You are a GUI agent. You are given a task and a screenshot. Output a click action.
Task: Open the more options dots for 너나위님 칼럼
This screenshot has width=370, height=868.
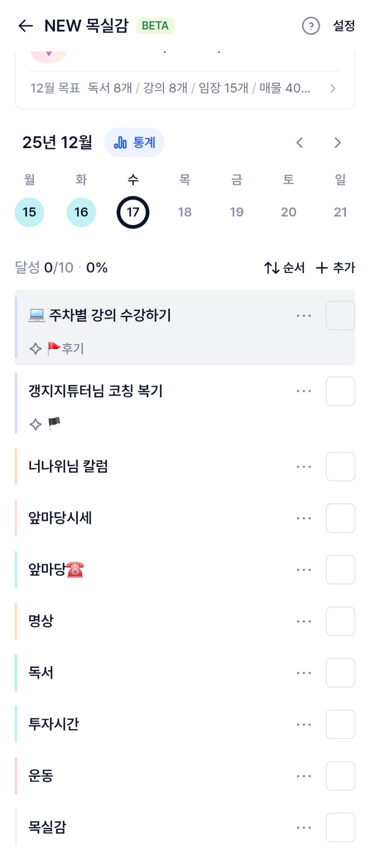coord(304,467)
